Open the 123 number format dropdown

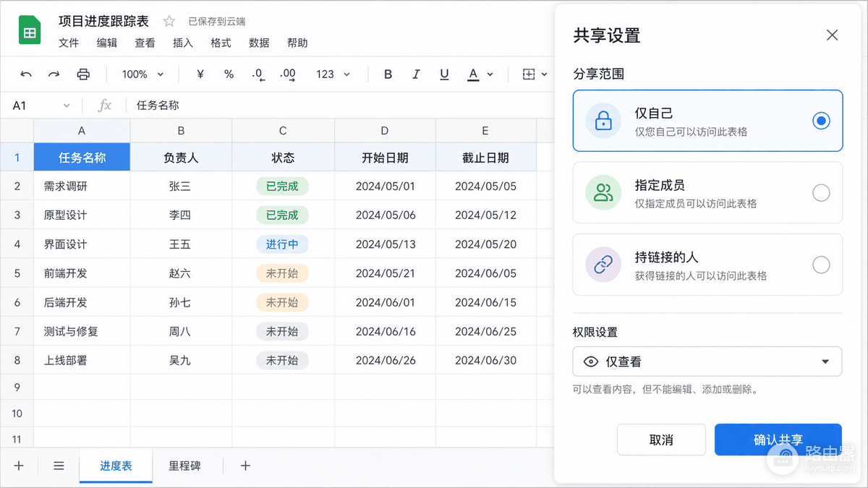coord(333,74)
